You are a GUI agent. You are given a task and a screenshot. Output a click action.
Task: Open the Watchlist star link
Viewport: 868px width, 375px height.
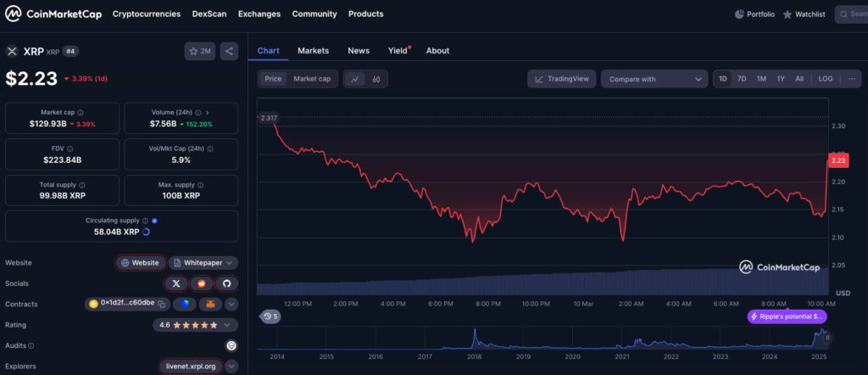click(x=804, y=14)
